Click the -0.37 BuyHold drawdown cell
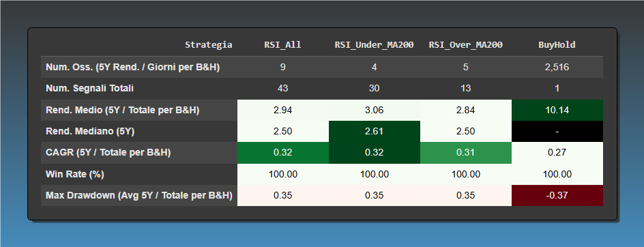 click(x=557, y=196)
